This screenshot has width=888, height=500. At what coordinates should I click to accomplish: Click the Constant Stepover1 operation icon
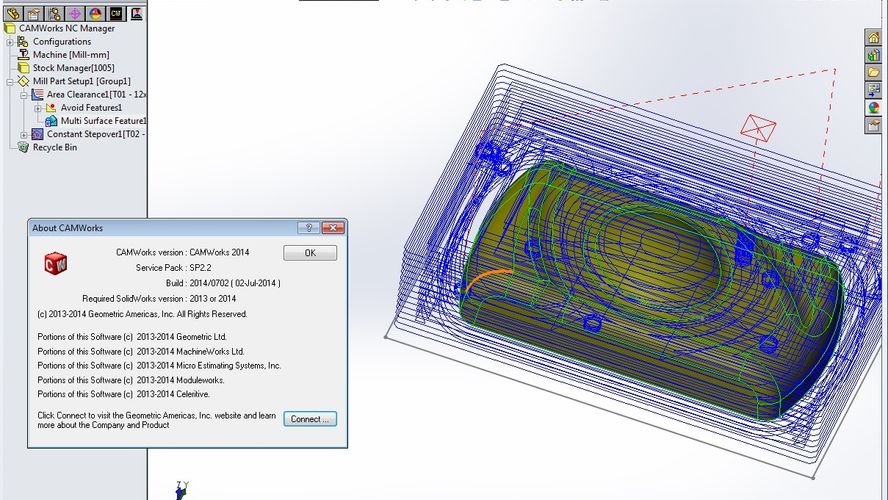pyautogui.click(x=37, y=134)
